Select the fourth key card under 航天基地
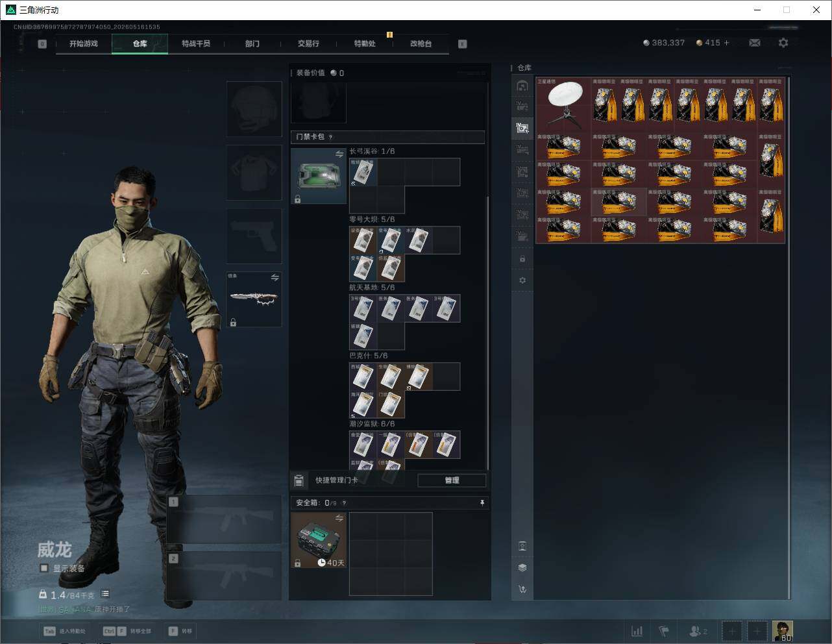The image size is (832, 644). pos(446,308)
